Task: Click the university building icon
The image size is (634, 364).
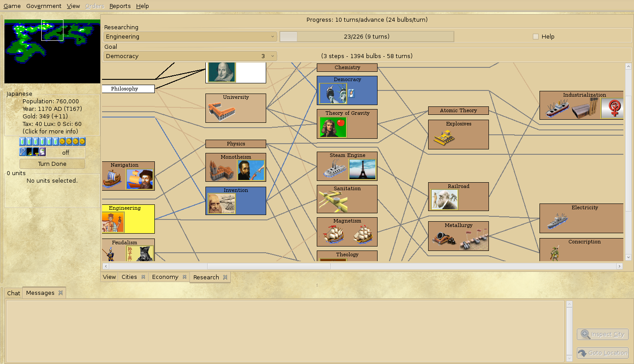Action: click(x=221, y=111)
